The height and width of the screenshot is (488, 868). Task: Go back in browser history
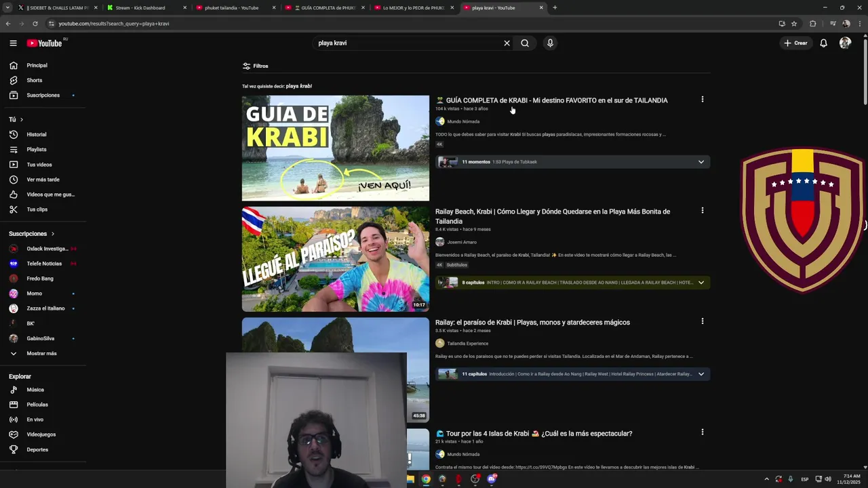[x=8, y=24]
